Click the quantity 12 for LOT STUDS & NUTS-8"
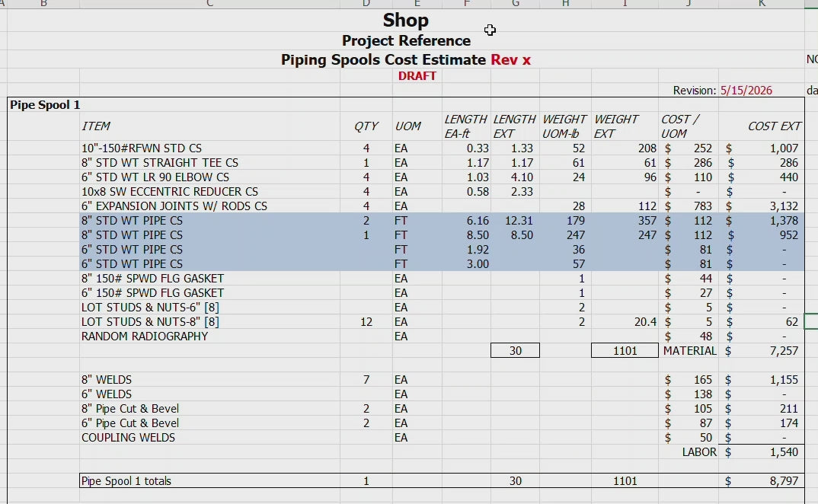 (366, 322)
